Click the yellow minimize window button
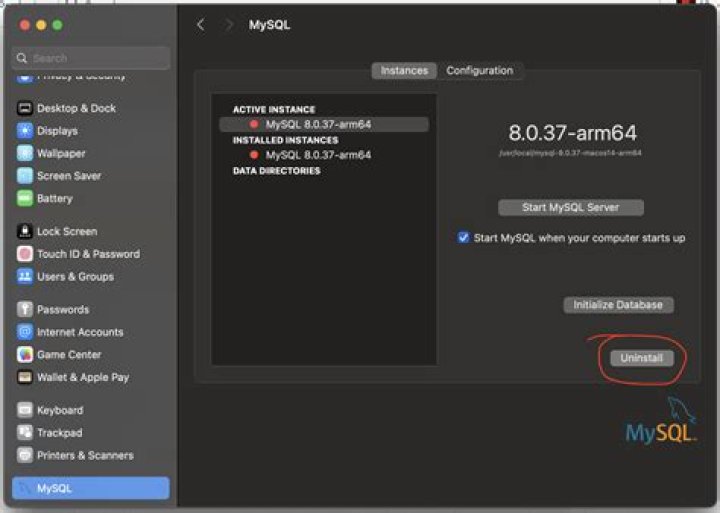 pos(41,25)
